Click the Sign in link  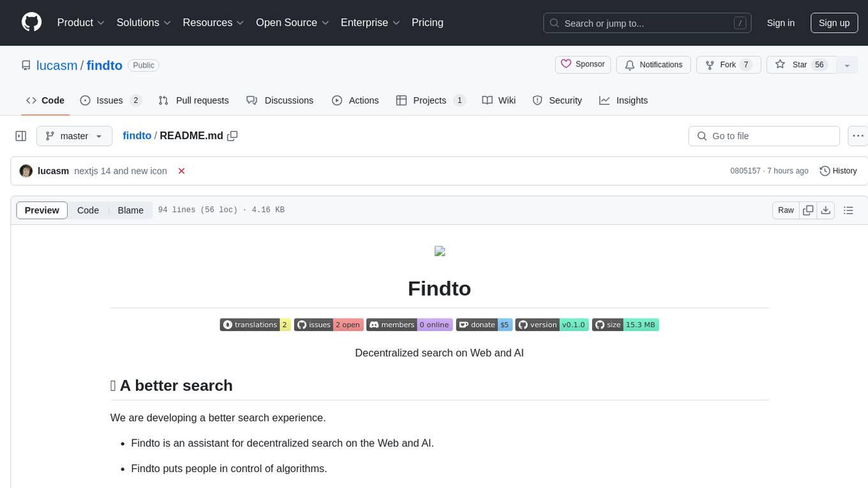pyautogui.click(x=781, y=23)
